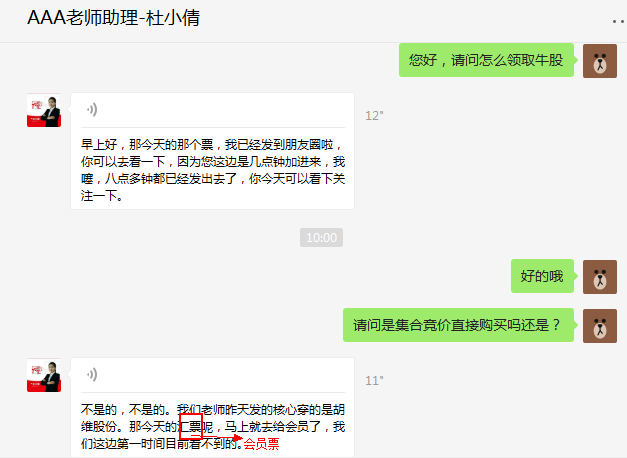This screenshot has height=458, width=627.
Task: Click the 12" duration label
Action: [374, 116]
